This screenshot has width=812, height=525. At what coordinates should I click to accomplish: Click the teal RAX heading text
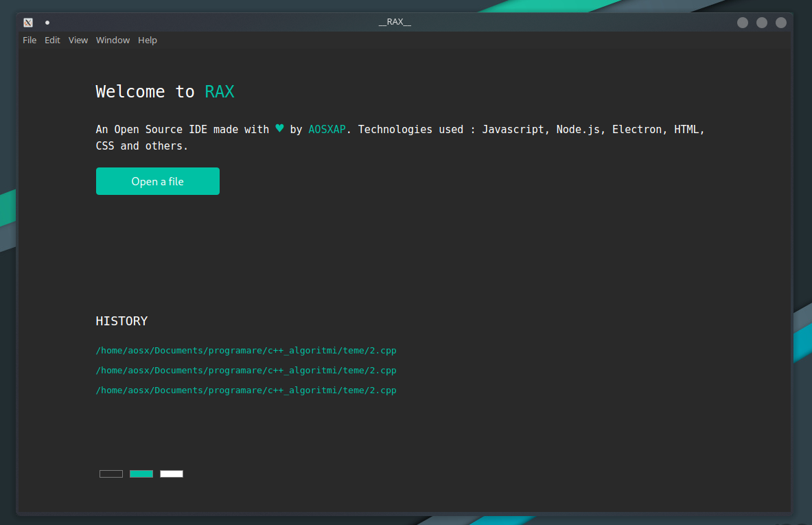point(220,92)
